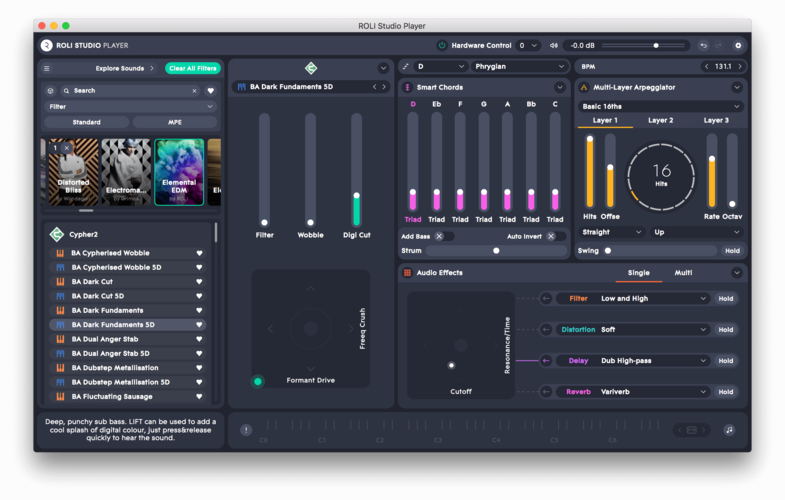Click the Digi Cut slider handle
Screen dimensions: 785x500
356,196
